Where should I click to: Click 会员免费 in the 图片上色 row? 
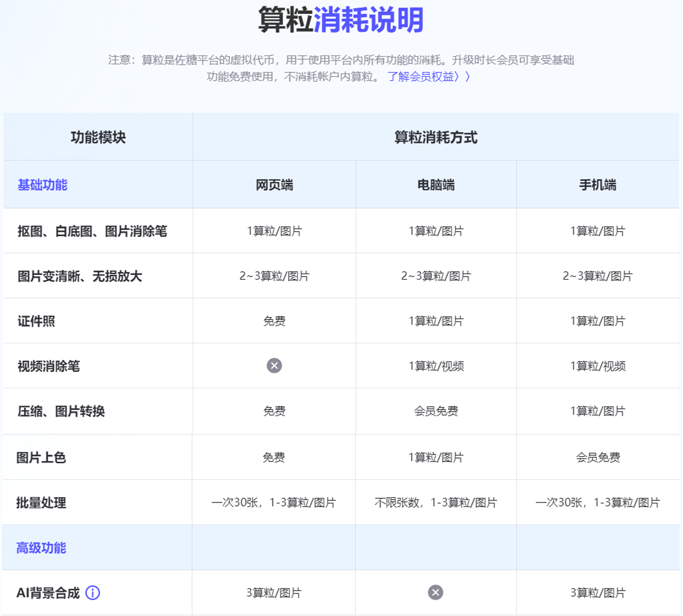click(x=598, y=458)
